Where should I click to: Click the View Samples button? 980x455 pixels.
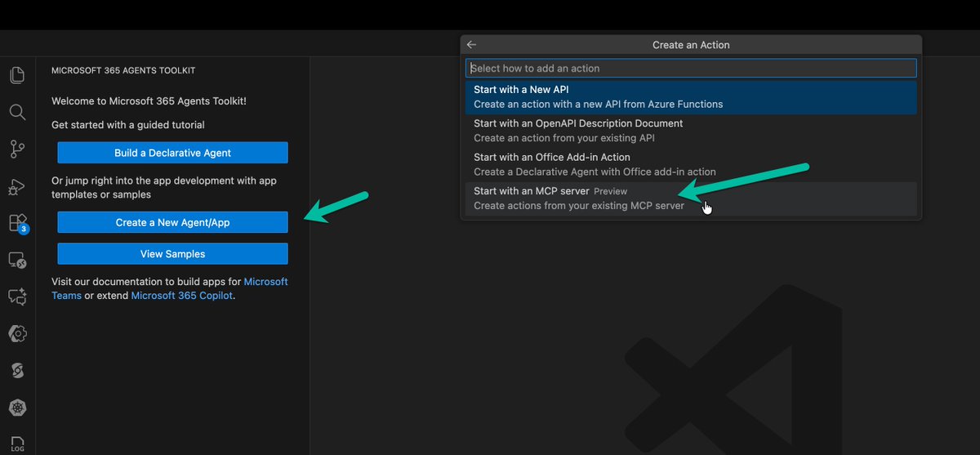pyautogui.click(x=172, y=254)
